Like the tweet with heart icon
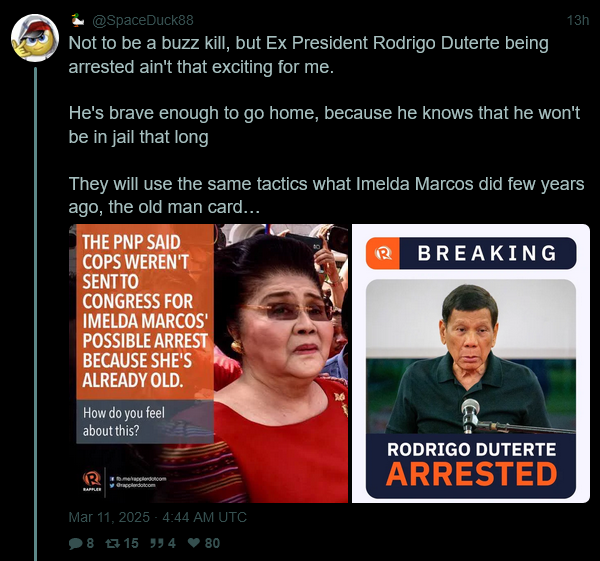 coord(194,543)
